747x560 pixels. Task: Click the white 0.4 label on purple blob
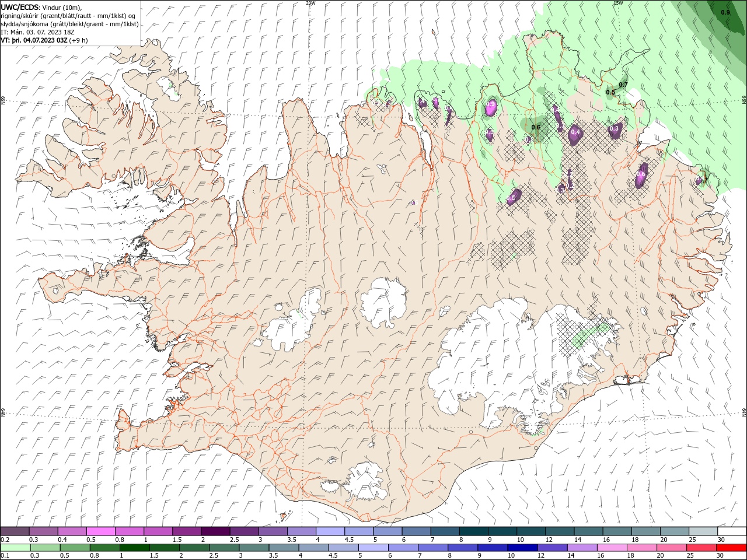pyautogui.click(x=576, y=132)
